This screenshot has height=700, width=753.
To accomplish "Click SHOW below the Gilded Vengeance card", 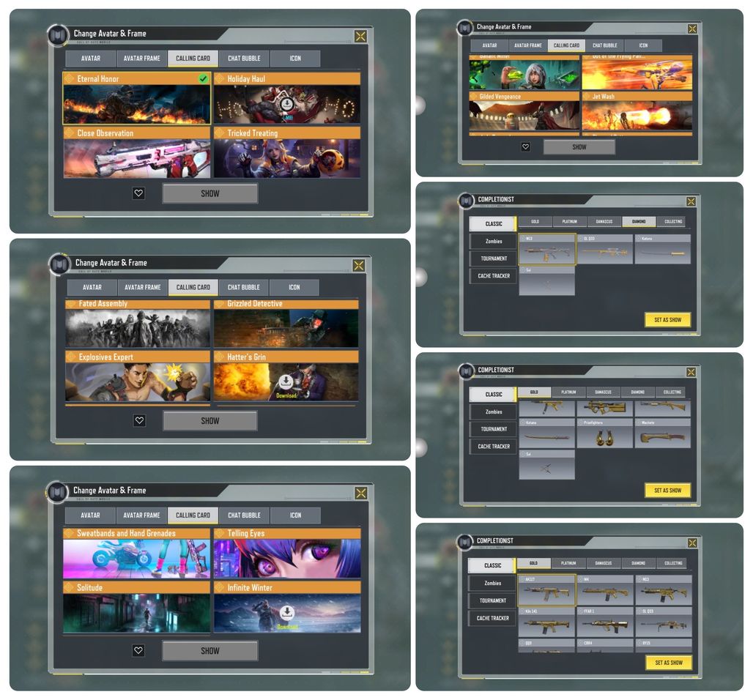I will 579,147.
